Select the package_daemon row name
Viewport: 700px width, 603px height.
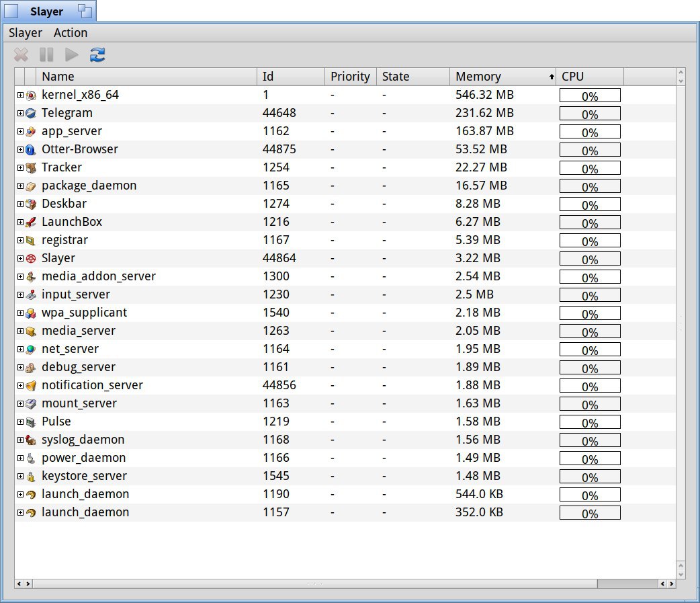(89, 186)
